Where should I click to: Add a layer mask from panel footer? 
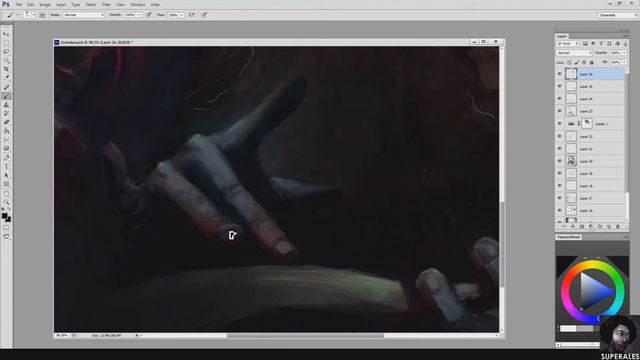(582, 226)
